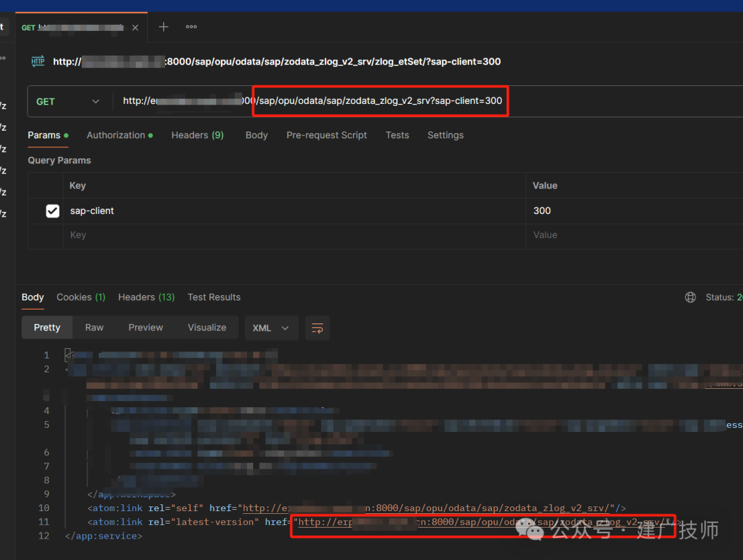Close the open GET request tab
743x560 pixels.
(135, 28)
